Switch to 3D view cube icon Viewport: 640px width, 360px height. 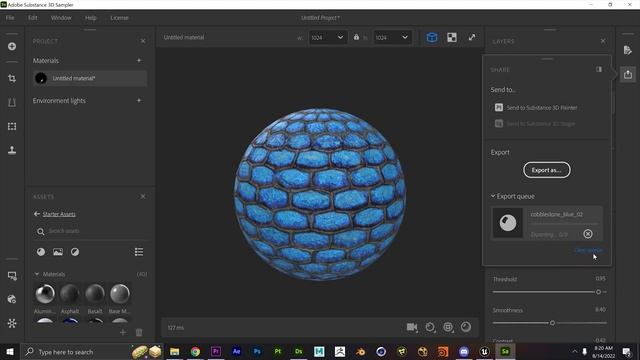(x=432, y=38)
